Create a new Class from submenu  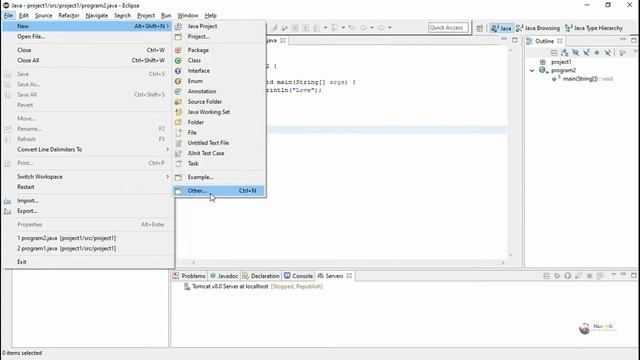(x=219, y=60)
